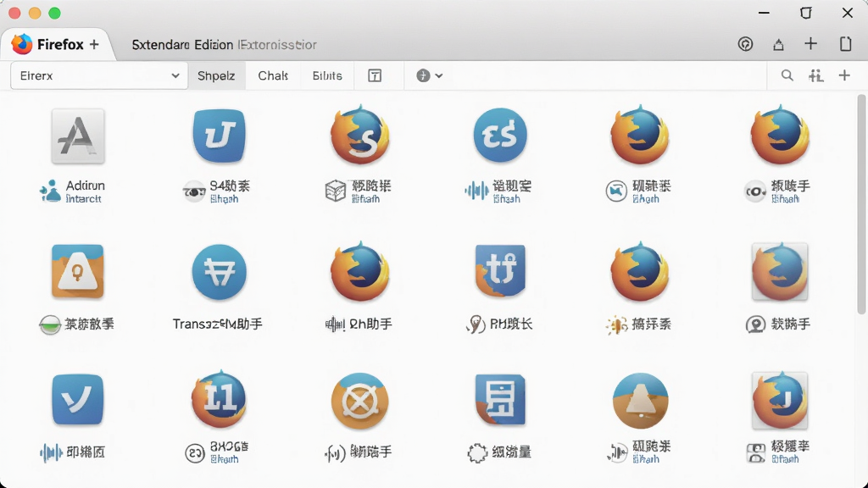868x488 pixels.
Task: Open the Firefox S extension icon
Action: click(x=359, y=135)
